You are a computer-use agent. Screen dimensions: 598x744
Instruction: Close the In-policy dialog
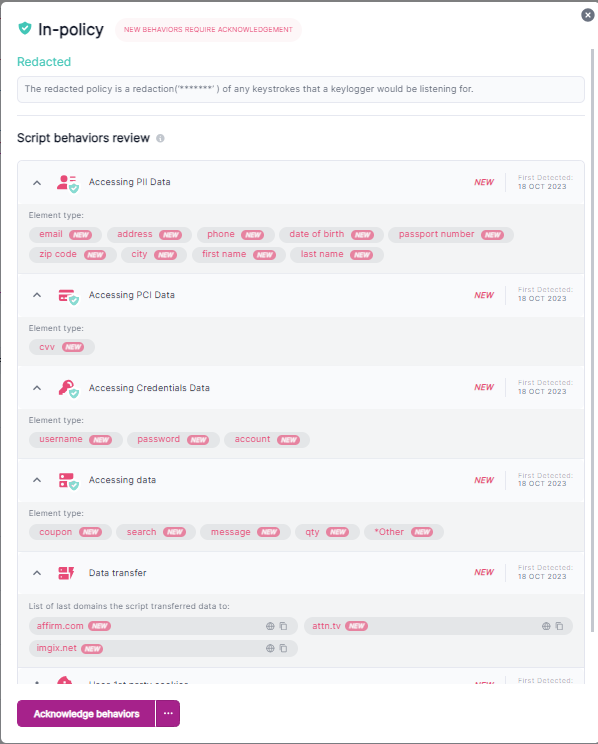tap(588, 15)
